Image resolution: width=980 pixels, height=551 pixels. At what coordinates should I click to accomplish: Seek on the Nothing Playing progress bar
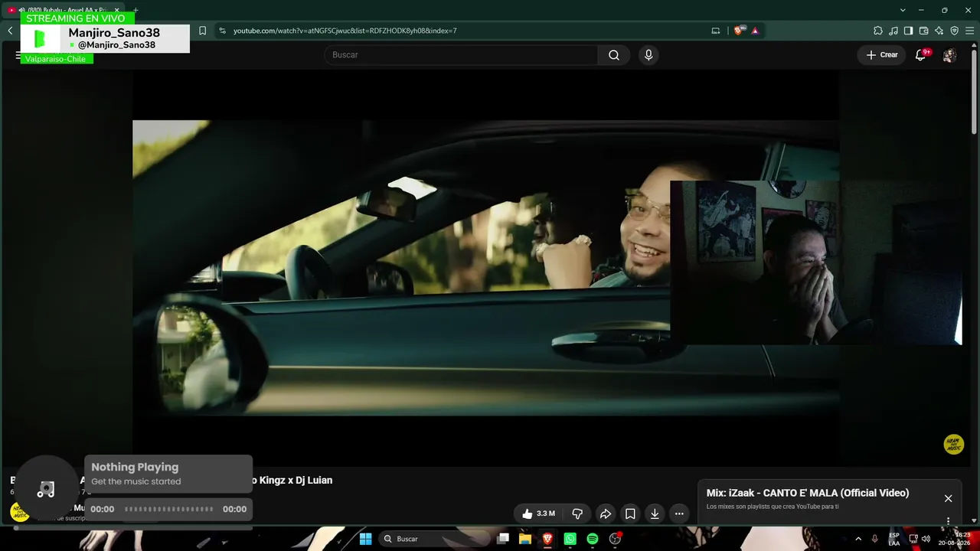[x=169, y=509]
